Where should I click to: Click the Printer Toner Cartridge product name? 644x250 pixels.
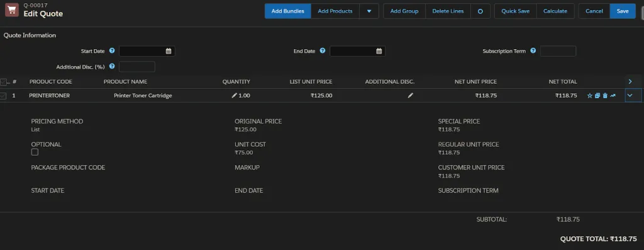click(143, 95)
